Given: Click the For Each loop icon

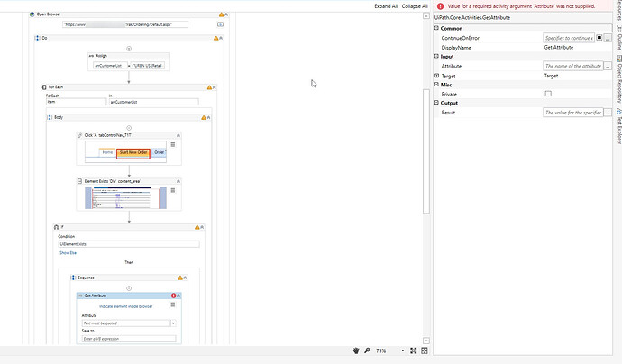Looking at the screenshot, I should point(44,86).
